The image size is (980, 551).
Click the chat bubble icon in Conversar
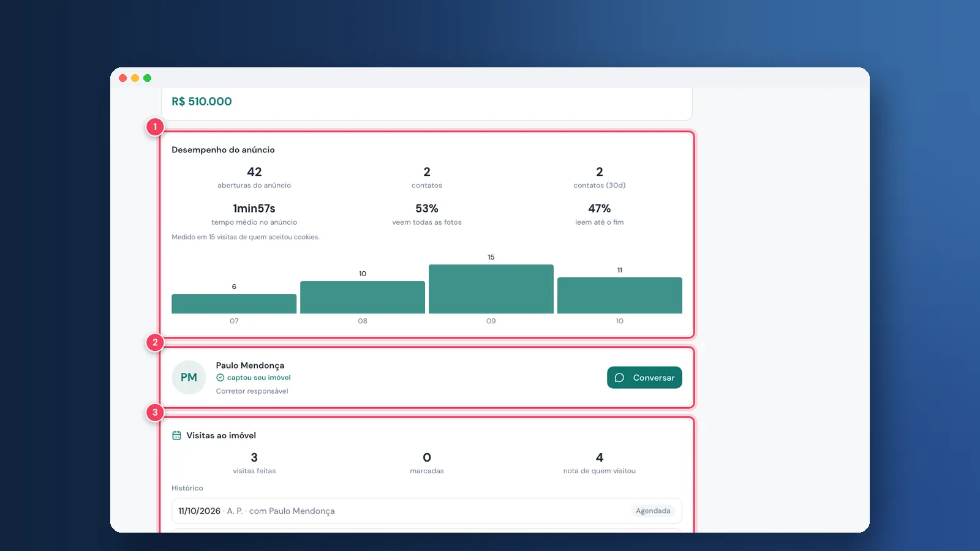619,378
